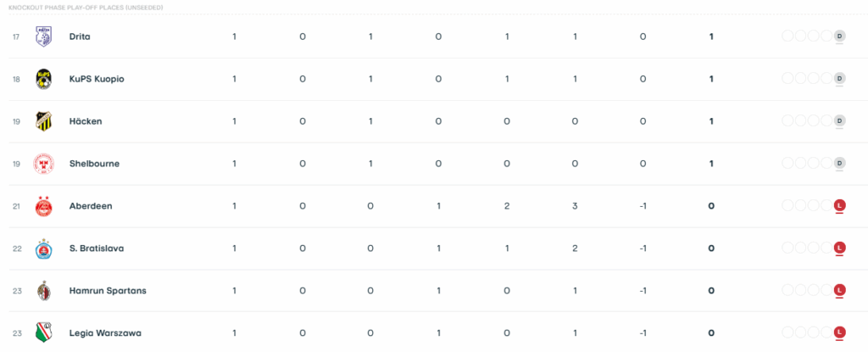Select the Legia Warszawa team name
This screenshot has width=868, height=352.
(106, 332)
